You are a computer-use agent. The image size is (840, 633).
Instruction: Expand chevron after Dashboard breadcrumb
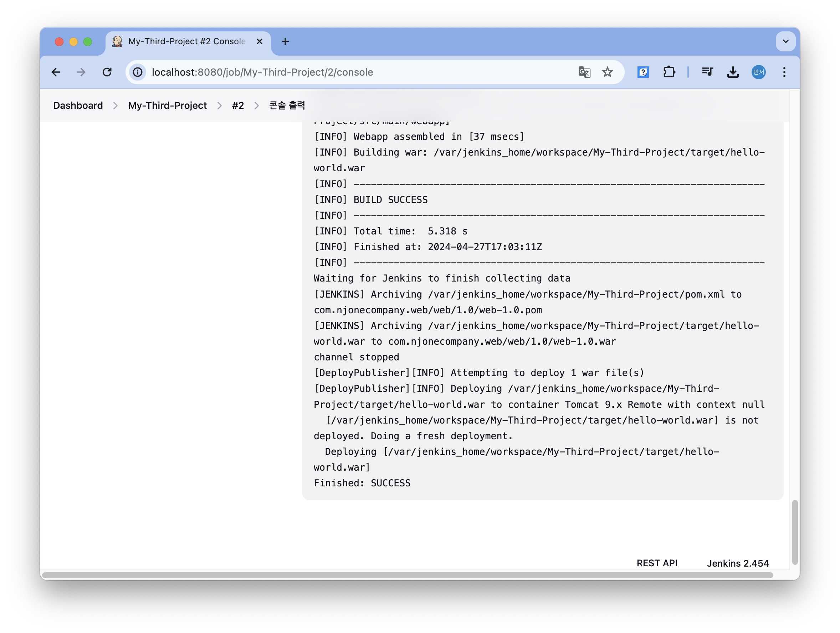click(x=116, y=106)
